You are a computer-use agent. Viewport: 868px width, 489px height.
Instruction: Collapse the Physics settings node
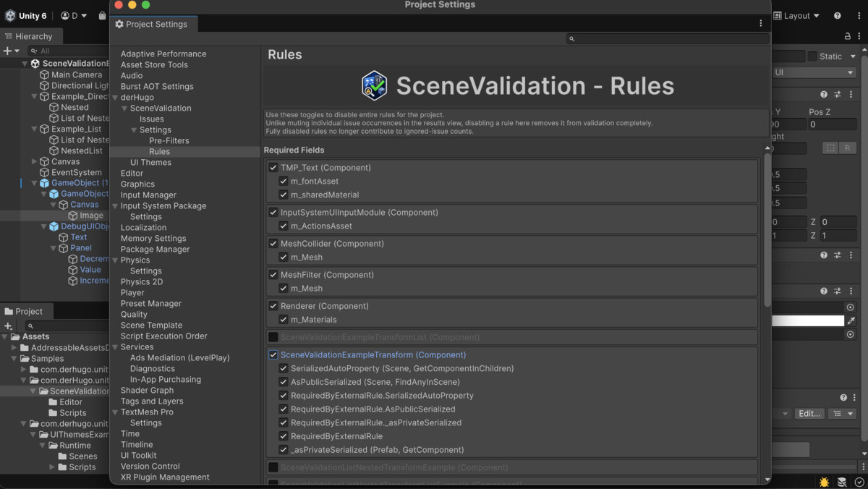(115, 260)
